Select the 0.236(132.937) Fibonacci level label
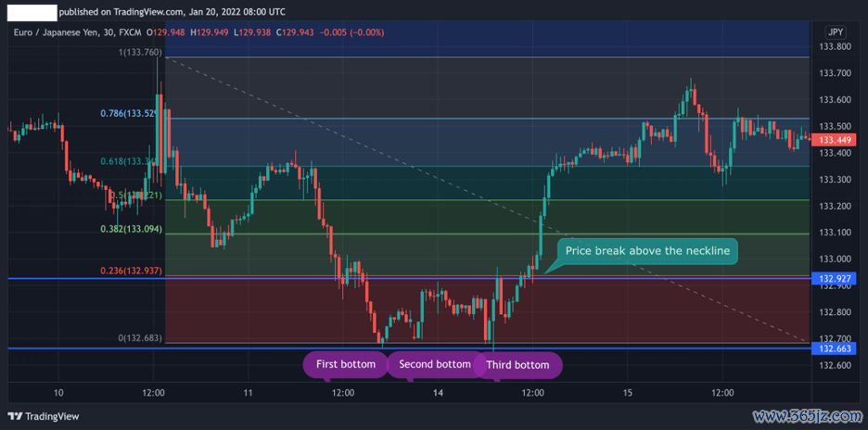 (x=131, y=271)
